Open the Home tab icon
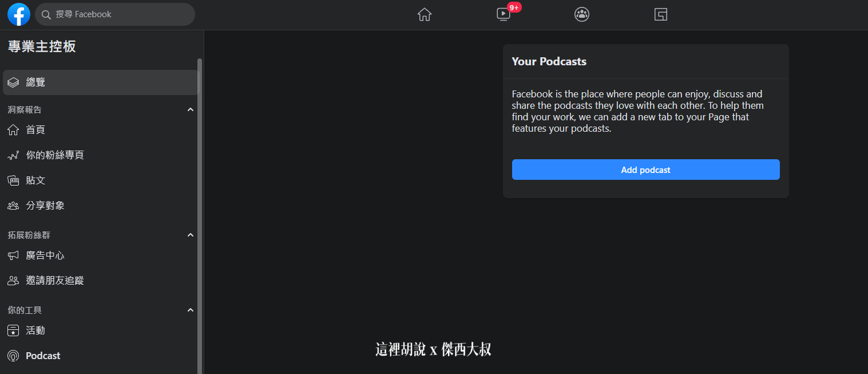868x374 pixels. click(x=424, y=14)
